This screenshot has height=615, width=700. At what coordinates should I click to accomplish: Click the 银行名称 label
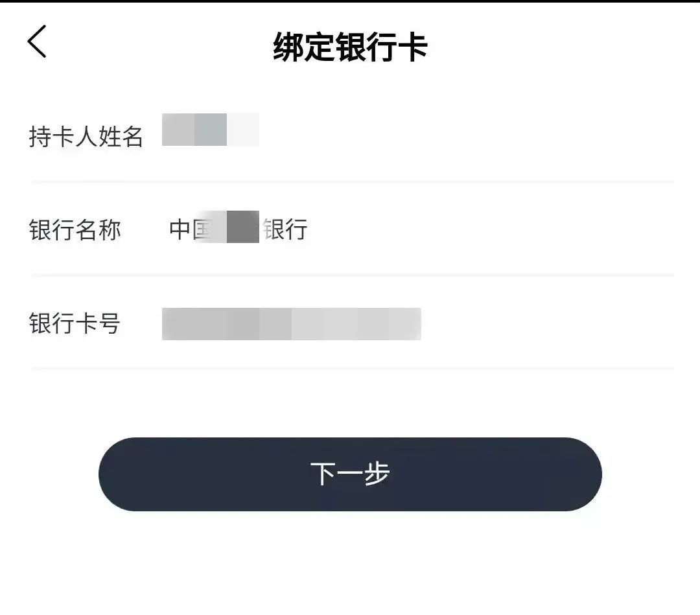coord(75,230)
